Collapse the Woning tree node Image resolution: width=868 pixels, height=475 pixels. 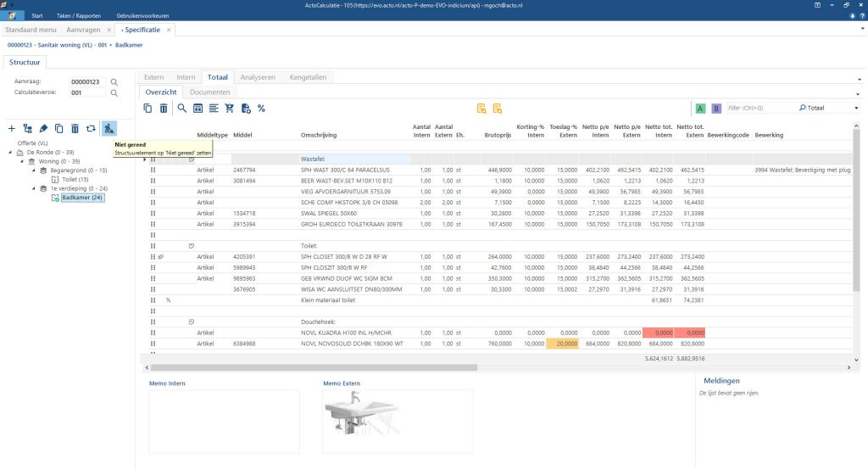click(x=22, y=161)
